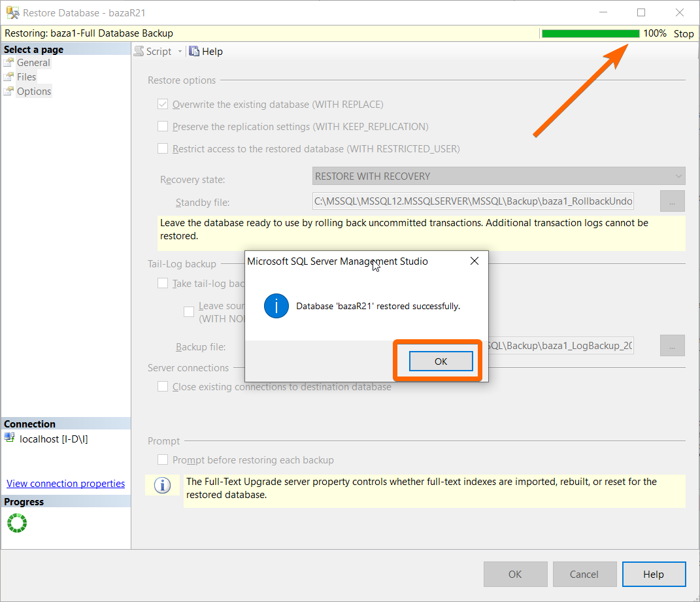Toggle Prompt before restoring each backup checkbox
The image size is (700, 602).
(x=163, y=460)
